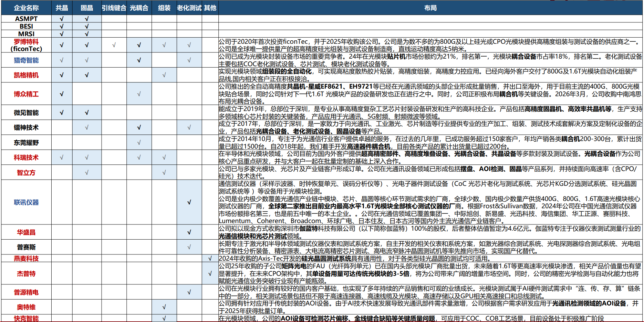Click the 老化测试 checkmark in the 联讯仪器 row
Viewport: 644px width, 322px height.
(x=189, y=202)
